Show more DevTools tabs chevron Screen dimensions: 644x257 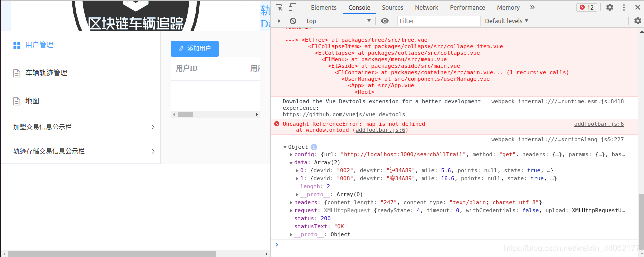point(532,7)
